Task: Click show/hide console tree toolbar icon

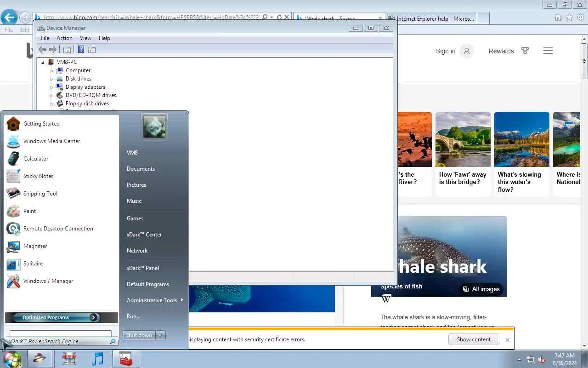Action: pos(67,50)
